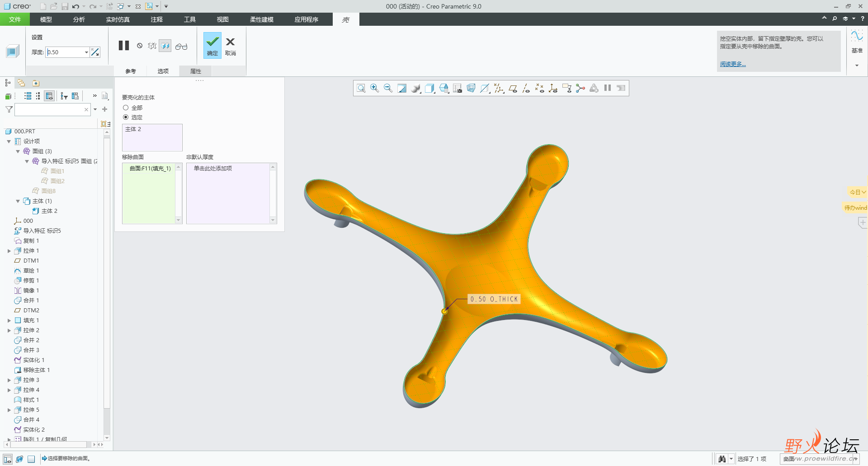Click binoculars search icon in status bar
Screen dimensions: 868x466
point(722,459)
